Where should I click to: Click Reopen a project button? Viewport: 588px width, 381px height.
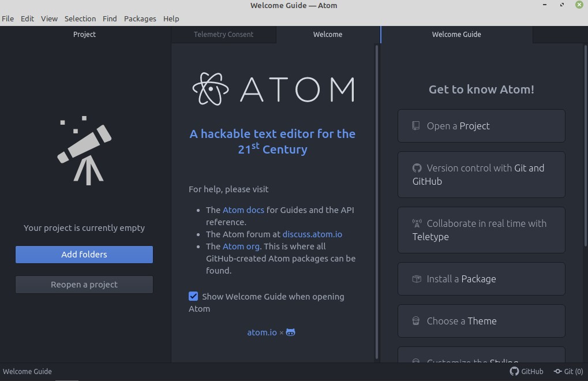[84, 285]
